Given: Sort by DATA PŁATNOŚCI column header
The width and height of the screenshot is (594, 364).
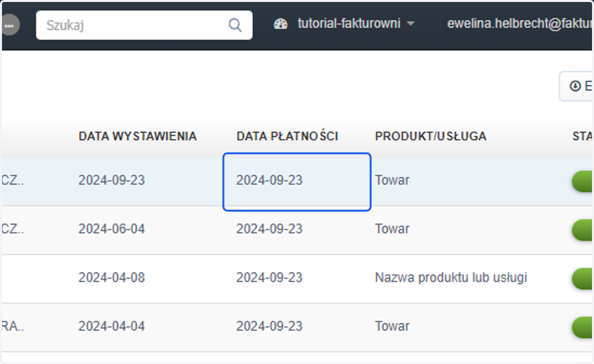Looking at the screenshot, I should tap(288, 136).
